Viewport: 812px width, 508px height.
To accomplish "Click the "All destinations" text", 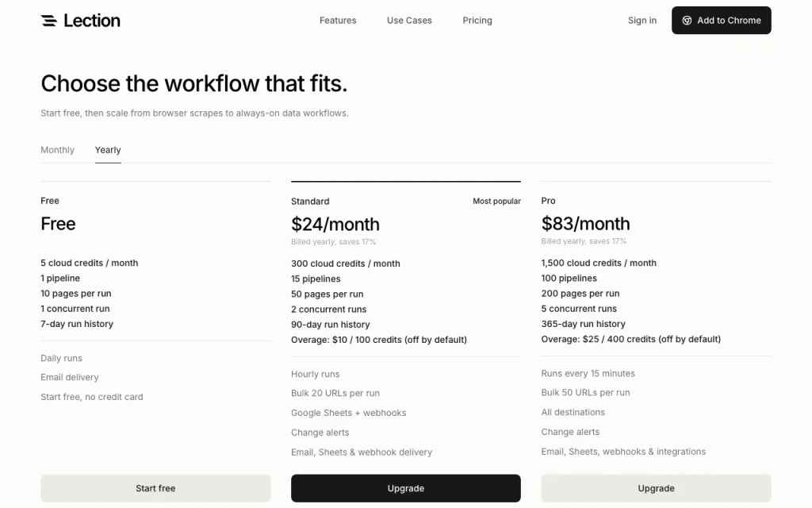I will (573, 413).
